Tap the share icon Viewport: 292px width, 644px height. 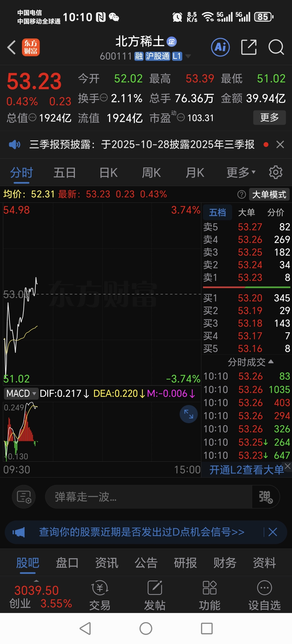[249, 47]
